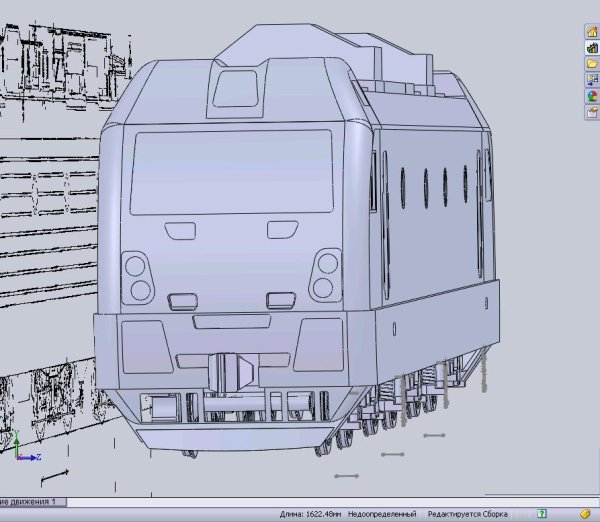Select the left headlight cluster on model
This screenshot has height=522, width=600.
point(138,278)
